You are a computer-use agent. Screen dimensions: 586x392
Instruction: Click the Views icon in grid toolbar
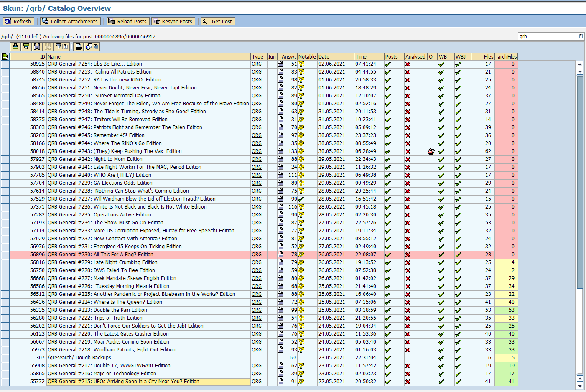point(89,47)
